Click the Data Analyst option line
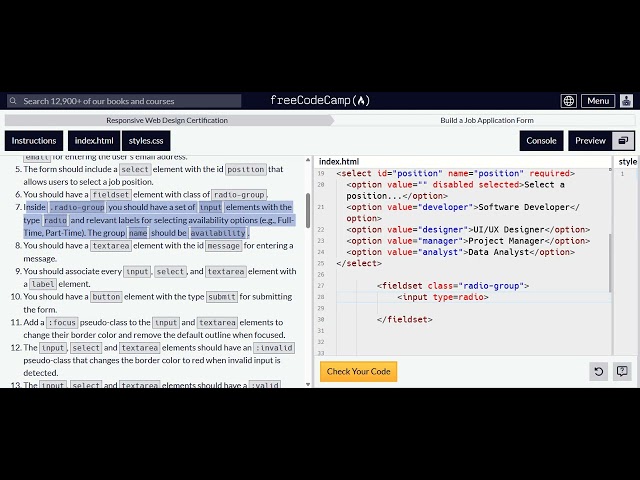Screen dimensions: 640x480 [x=460, y=252]
